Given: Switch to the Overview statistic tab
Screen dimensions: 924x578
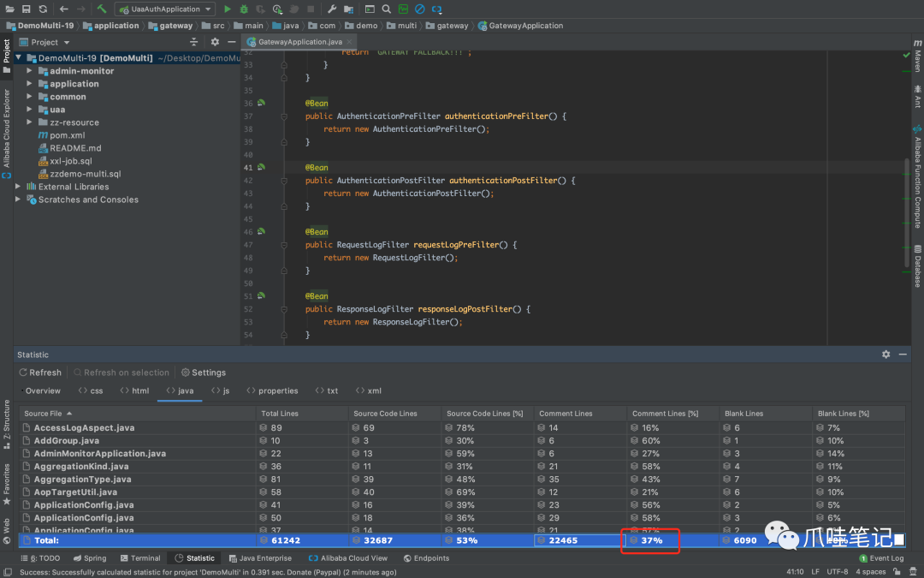Looking at the screenshot, I should 43,390.
